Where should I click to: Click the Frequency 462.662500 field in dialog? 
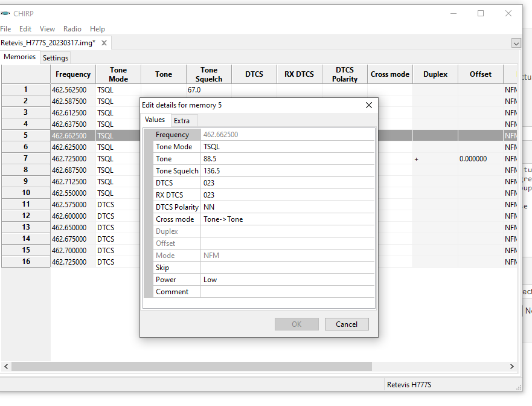tap(287, 135)
